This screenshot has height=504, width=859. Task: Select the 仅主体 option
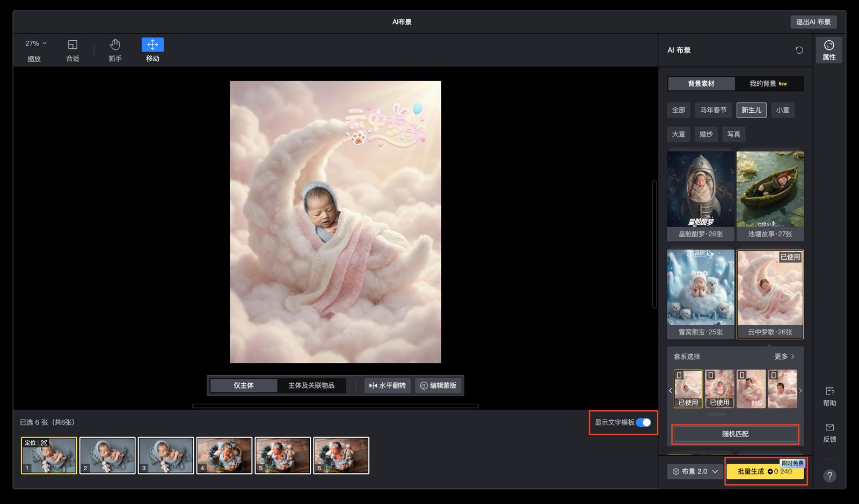point(243,385)
